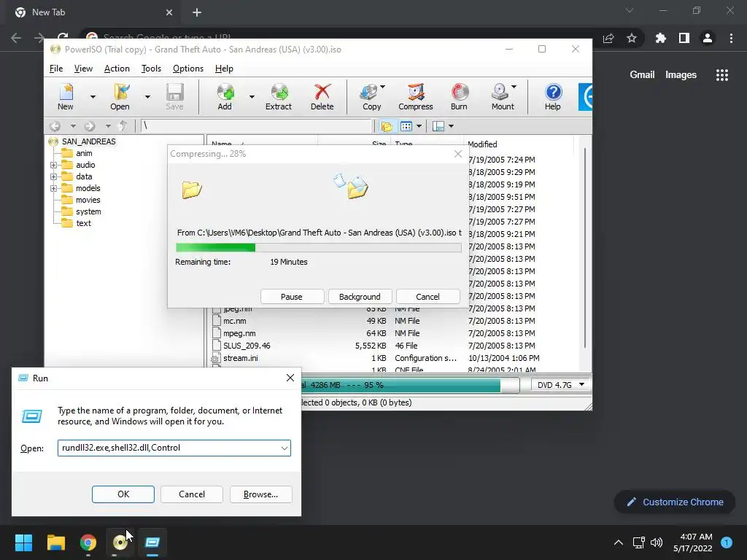This screenshot has height=560, width=747.
Task: Click Cancel in the Run dialog
Action: click(x=192, y=494)
